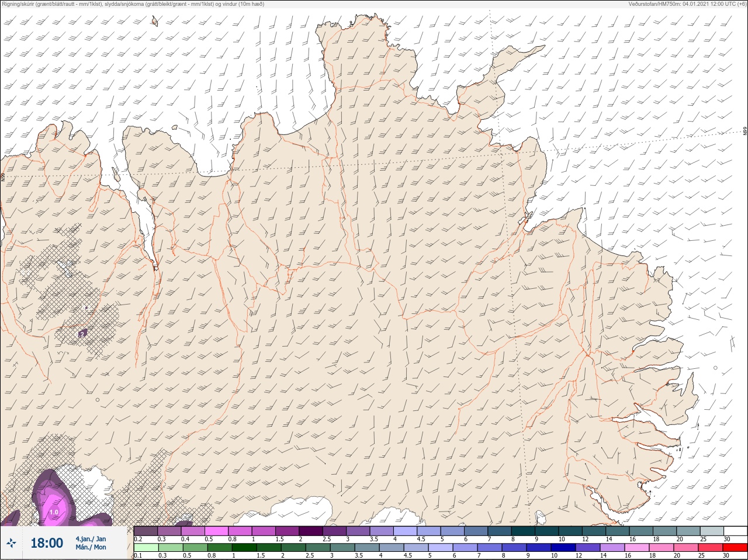This screenshot has width=748, height=560.
Task: Click the '0.4' value on the upper legend
Action: pos(185,539)
